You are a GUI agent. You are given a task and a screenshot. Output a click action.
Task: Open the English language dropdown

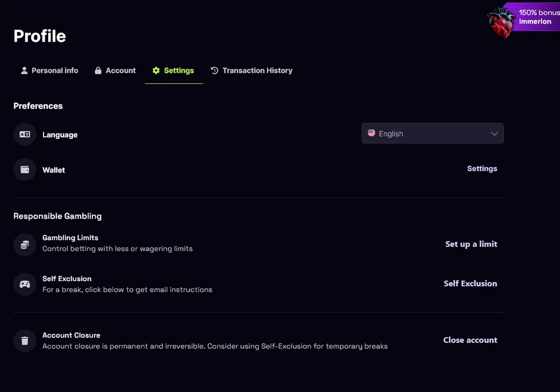(x=432, y=133)
